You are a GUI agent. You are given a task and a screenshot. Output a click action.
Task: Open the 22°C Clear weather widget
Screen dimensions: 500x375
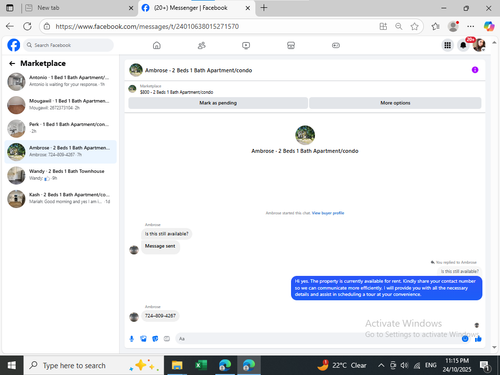(342, 365)
